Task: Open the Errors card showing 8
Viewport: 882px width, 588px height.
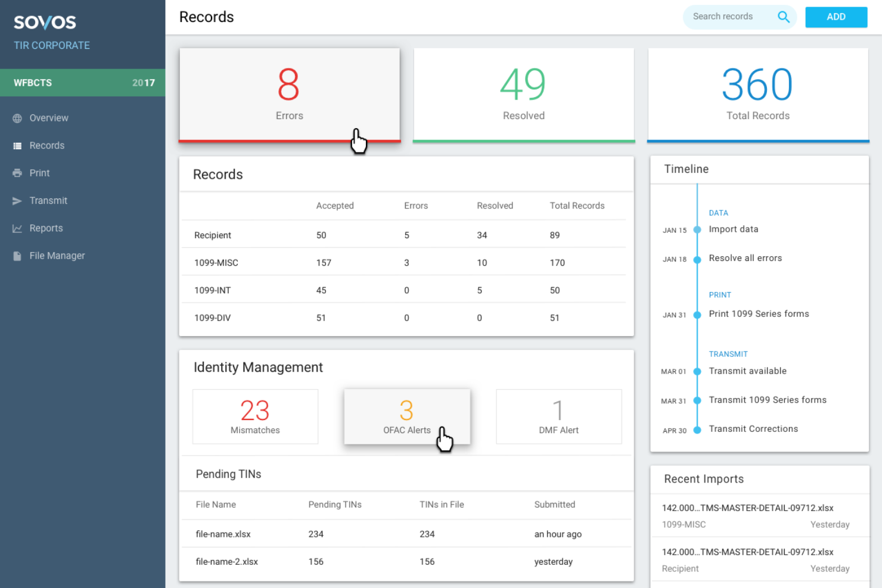Action: point(290,94)
